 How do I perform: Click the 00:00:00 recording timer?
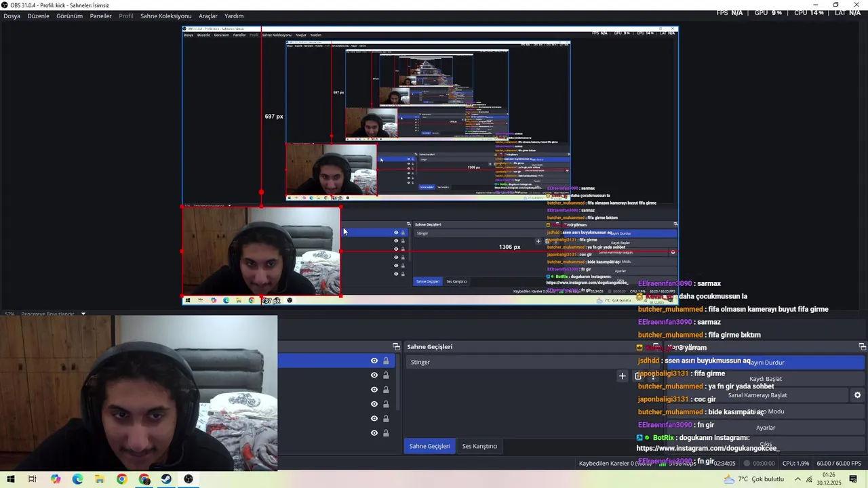764,464
